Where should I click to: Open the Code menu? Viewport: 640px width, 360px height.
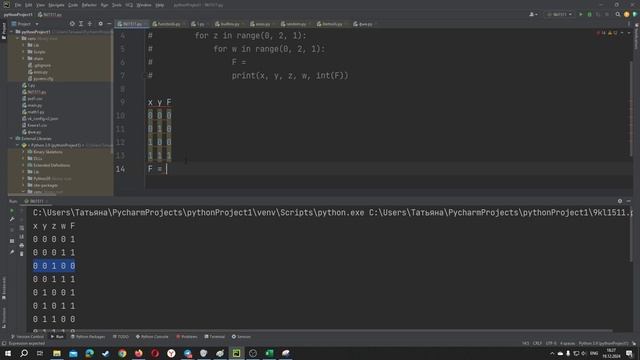coord(73,5)
